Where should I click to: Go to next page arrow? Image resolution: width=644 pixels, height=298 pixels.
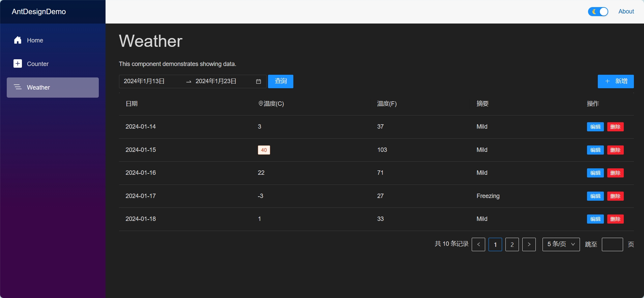[x=529, y=244]
